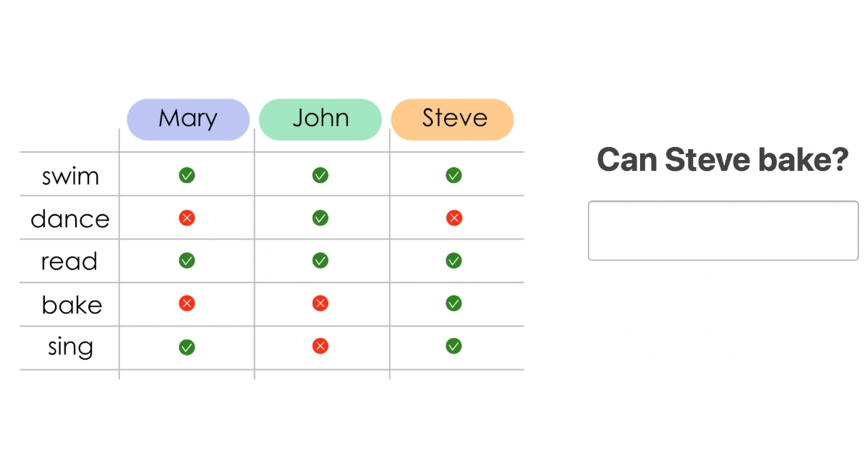Screen dimensions: 868x456
Task: Click Steve's green check for sing
Action: point(454,347)
